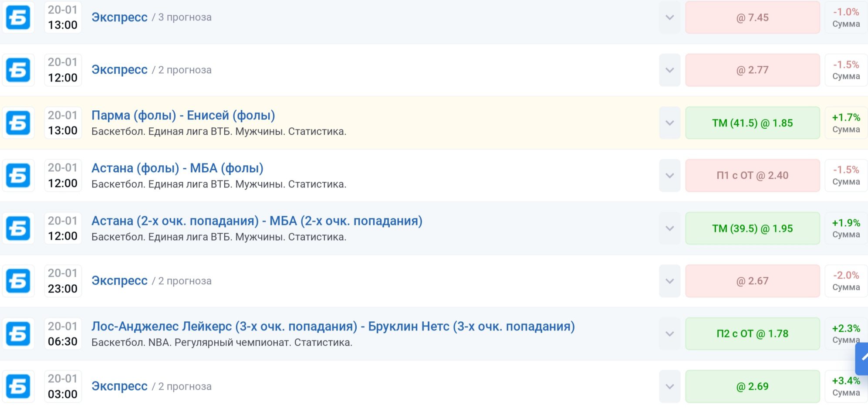Click bookmaker logo beside Астана 2-х очк. row
This screenshot has height=412, width=868.
point(18,228)
